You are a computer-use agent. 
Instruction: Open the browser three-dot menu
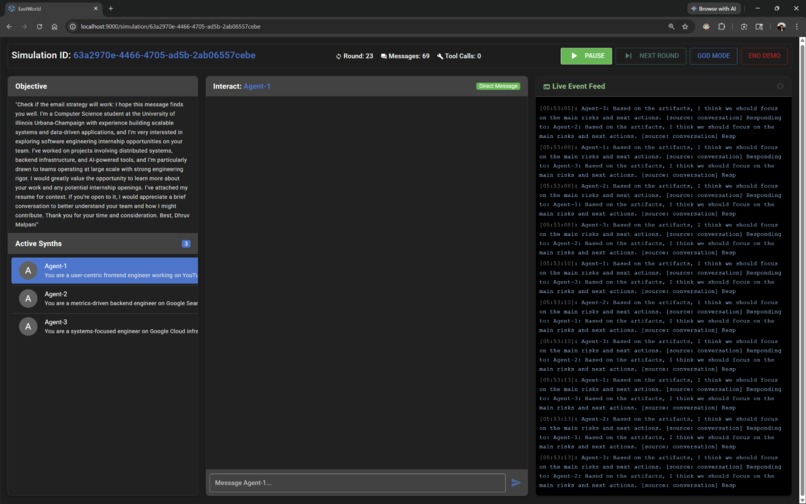pyautogui.click(x=796, y=27)
